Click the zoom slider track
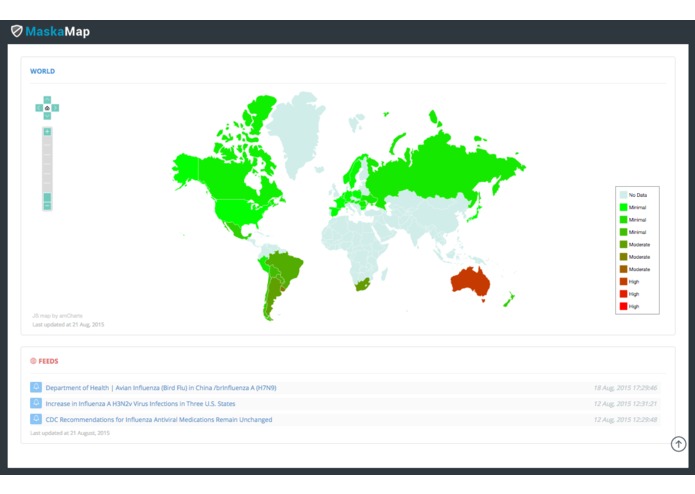 tap(47, 164)
